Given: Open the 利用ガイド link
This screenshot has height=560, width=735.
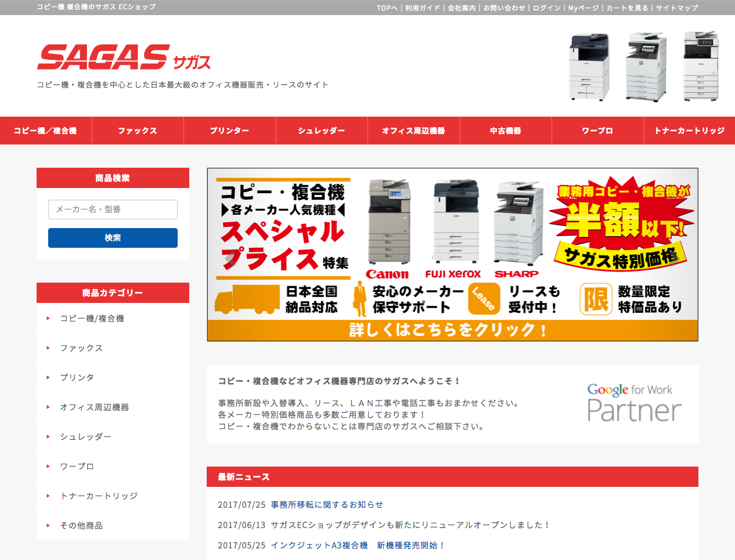Looking at the screenshot, I should pos(423,8).
